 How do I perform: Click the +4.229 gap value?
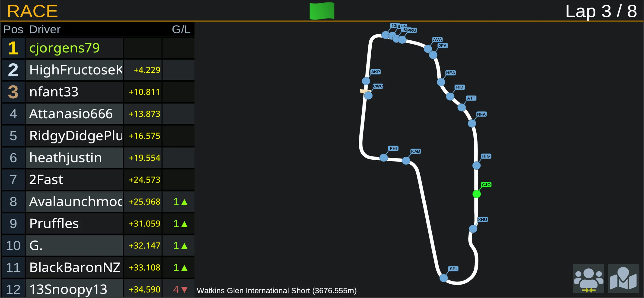coord(147,70)
